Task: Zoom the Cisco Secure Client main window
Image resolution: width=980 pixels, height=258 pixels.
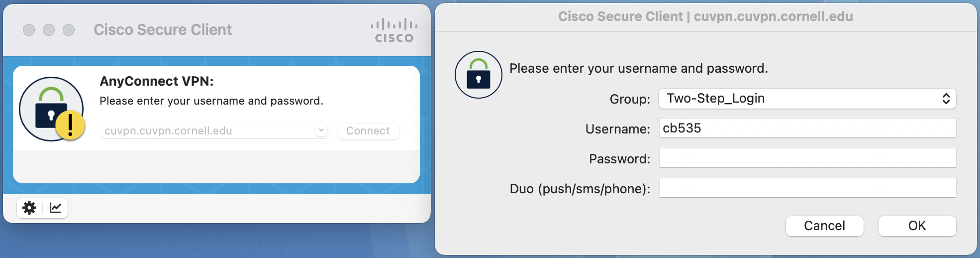Action: coord(69,30)
